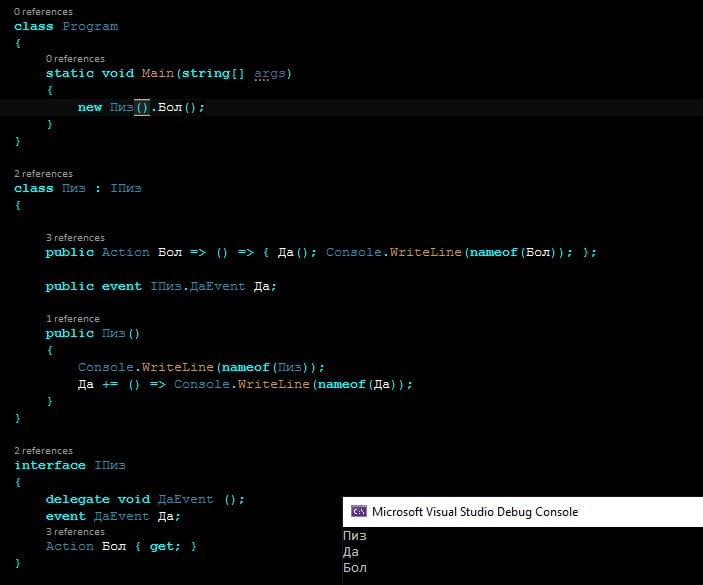Viewport: 703px width, 585px height.
Task: Click the "delegate" keyword
Action: click(78, 499)
